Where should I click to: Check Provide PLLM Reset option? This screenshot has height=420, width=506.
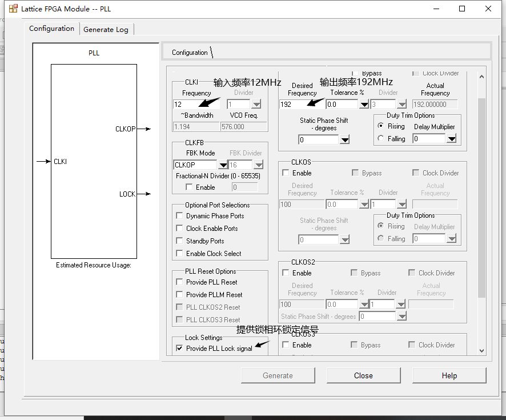(179, 294)
